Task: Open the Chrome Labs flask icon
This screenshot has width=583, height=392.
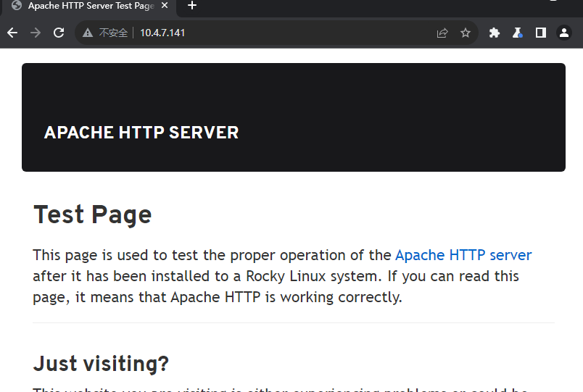Action: tap(518, 33)
